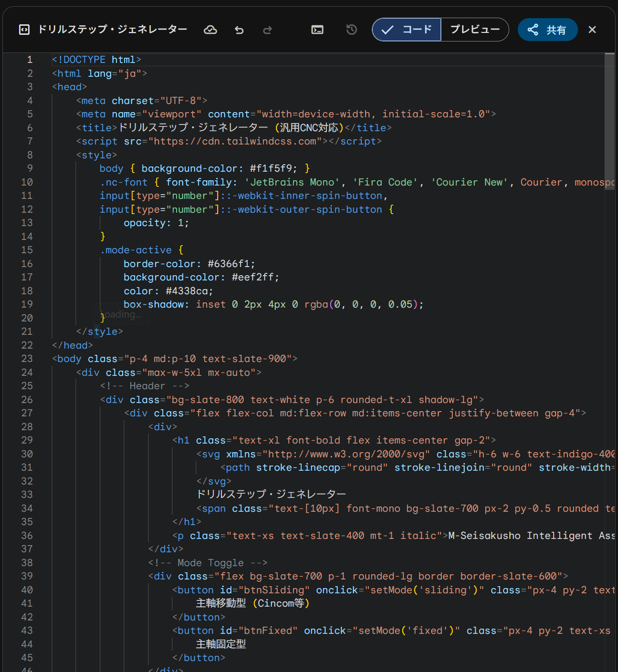Switch to the コード tab
This screenshot has height=672, width=618.
(407, 30)
